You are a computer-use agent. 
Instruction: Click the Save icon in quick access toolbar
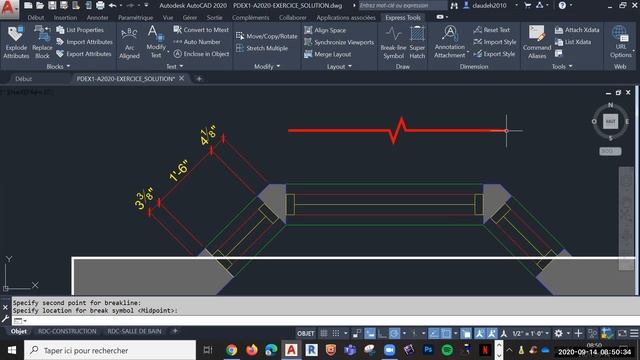pos(52,5)
